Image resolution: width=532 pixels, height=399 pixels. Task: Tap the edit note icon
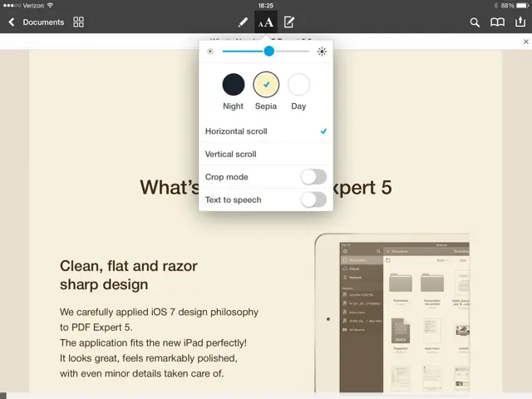pyautogui.click(x=289, y=22)
